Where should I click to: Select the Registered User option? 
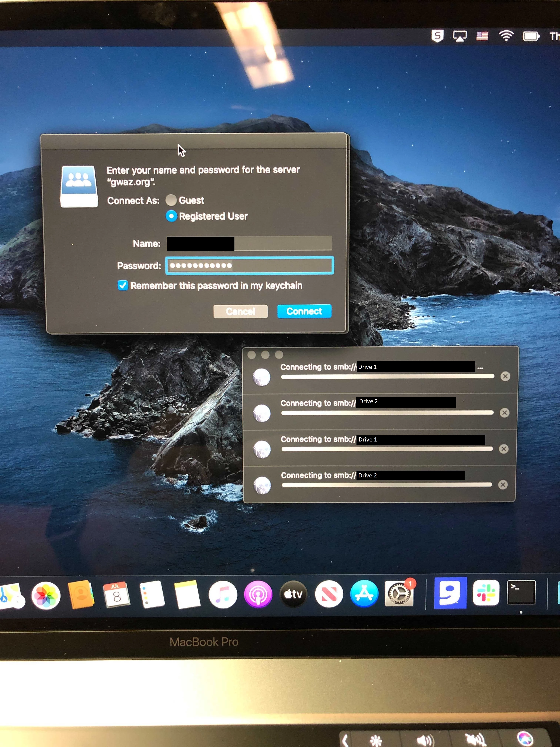(x=171, y=216)
